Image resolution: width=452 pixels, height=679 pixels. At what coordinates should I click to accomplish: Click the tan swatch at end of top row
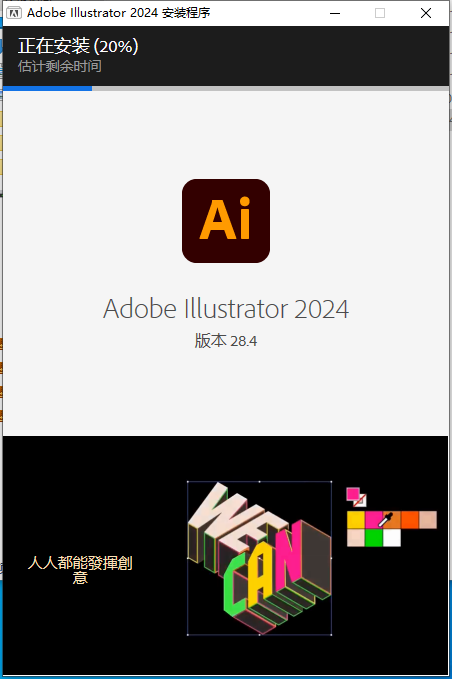tap(428, 520)
